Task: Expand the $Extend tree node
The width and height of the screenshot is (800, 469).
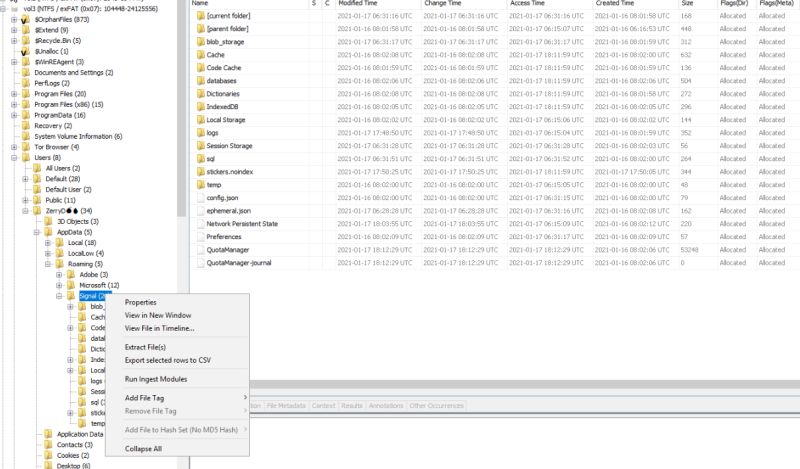Action: (14, 30)
